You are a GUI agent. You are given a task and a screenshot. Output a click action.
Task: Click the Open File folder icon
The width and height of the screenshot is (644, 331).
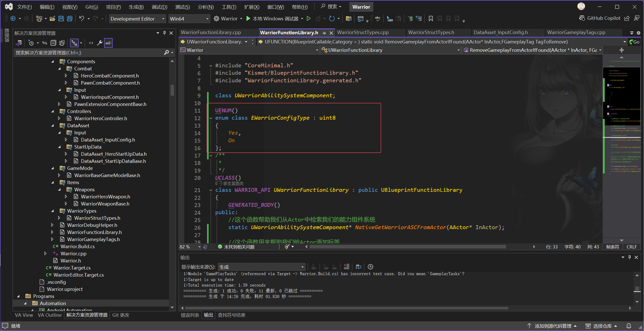pyautogui.click(x=53, y=19)
